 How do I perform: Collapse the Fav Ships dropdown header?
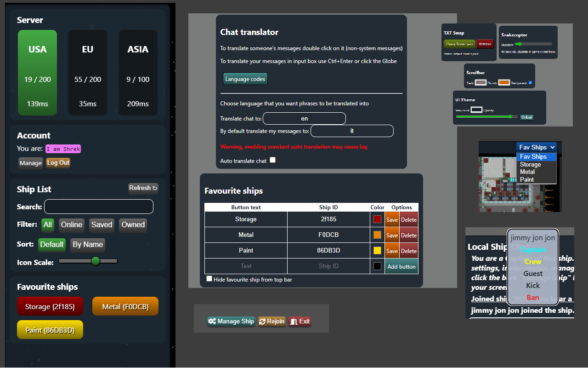click(x=537, y=147)
